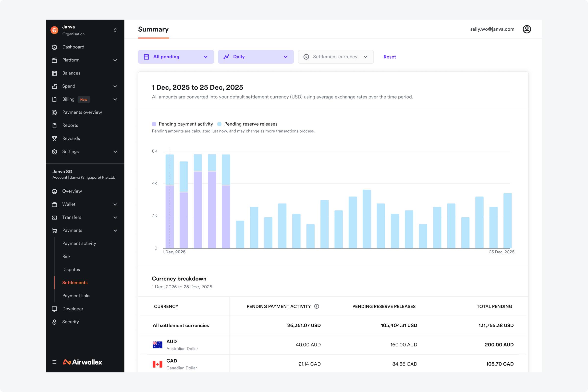This screenshot has width=588, height=392.
Task: Click the AUD Australian Dollar row
Action: tap(182, 345)
